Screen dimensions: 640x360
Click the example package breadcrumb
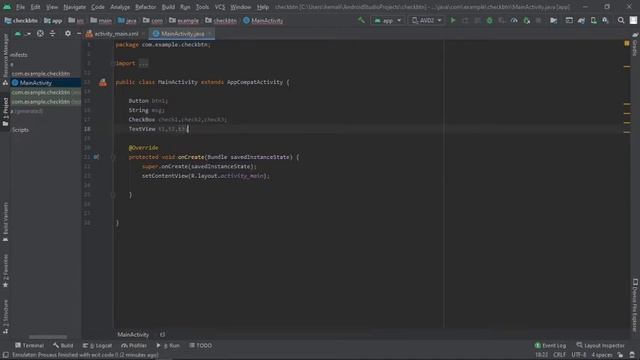[184, 20]
